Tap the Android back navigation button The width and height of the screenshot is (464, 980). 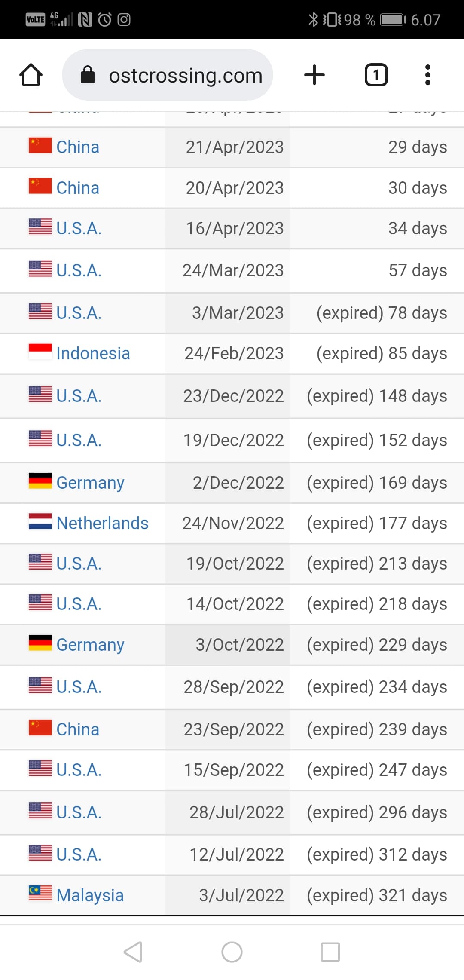point(133,952)
